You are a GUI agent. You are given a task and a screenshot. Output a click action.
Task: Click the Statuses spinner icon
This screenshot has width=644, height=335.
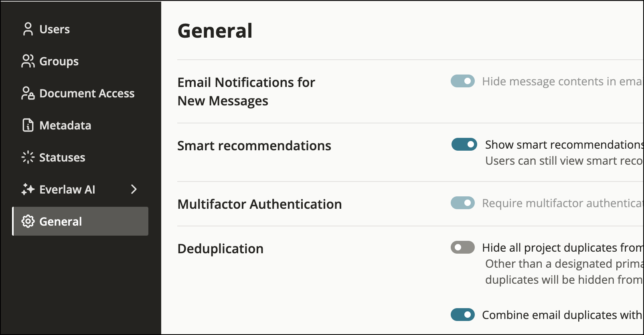pyautogui.click(x=28, y=157)
